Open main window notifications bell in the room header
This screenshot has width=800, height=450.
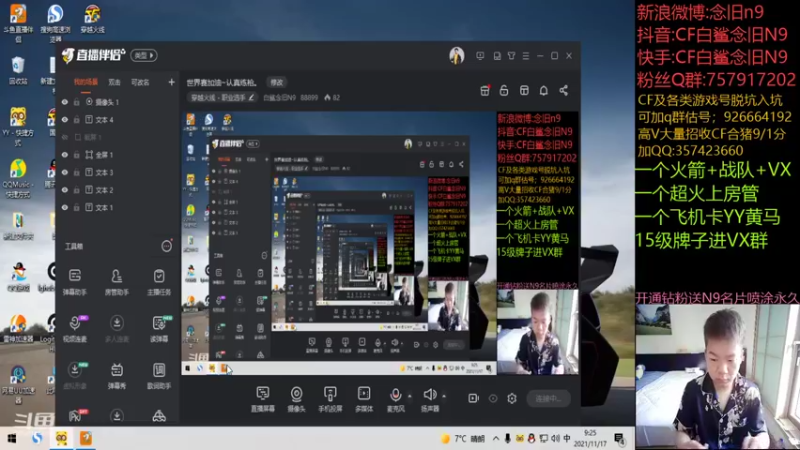coord(544,90)
